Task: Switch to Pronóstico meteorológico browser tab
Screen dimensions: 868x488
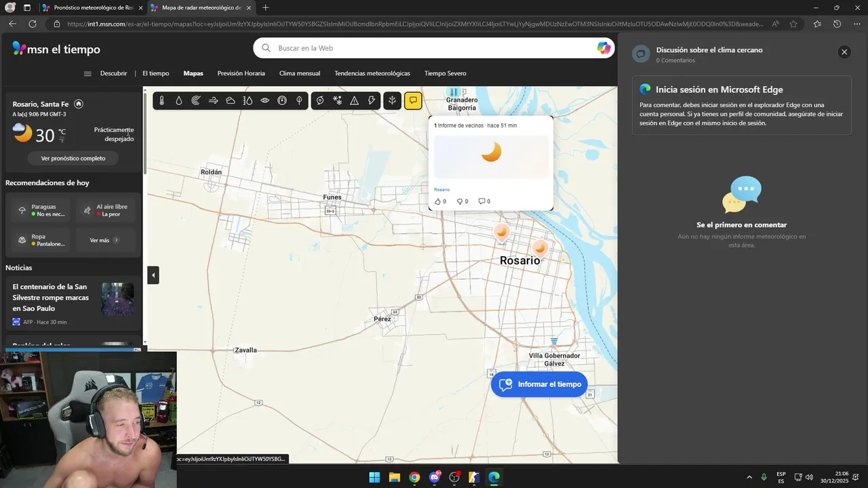Action: coord(93,7)
